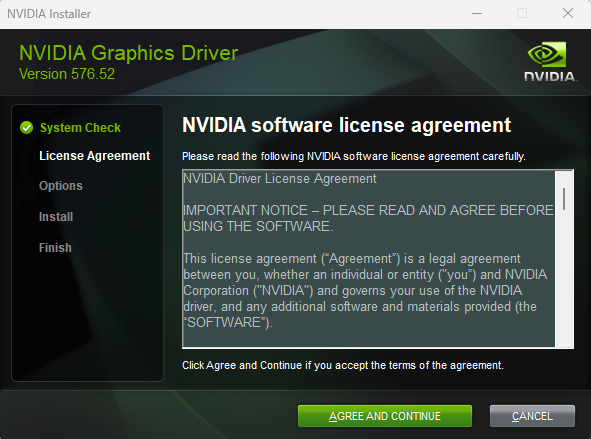
Task: Click the disabled maximize window icon
Action: (x=522, y=14)
